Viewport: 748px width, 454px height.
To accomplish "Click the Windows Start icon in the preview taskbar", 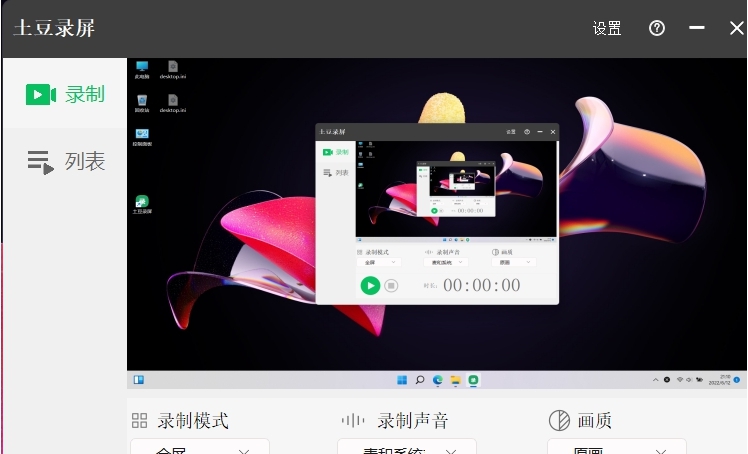I will point(402,380).
